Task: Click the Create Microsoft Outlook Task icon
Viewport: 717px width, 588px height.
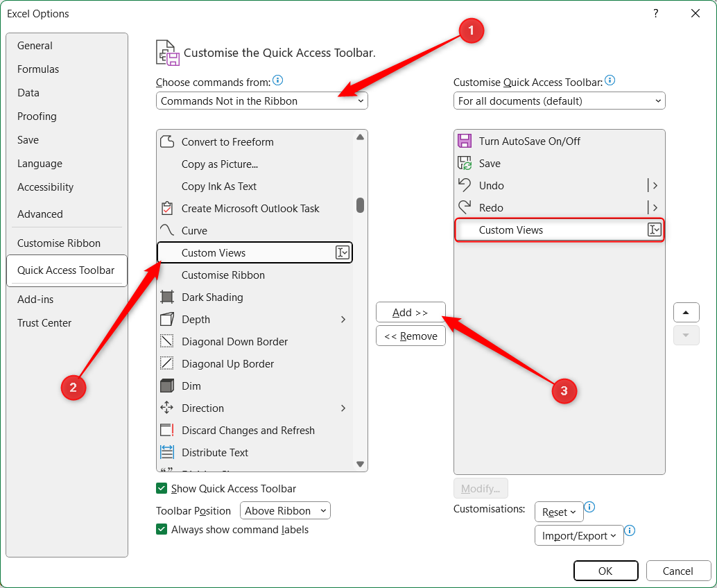Action: pos(167,209)
